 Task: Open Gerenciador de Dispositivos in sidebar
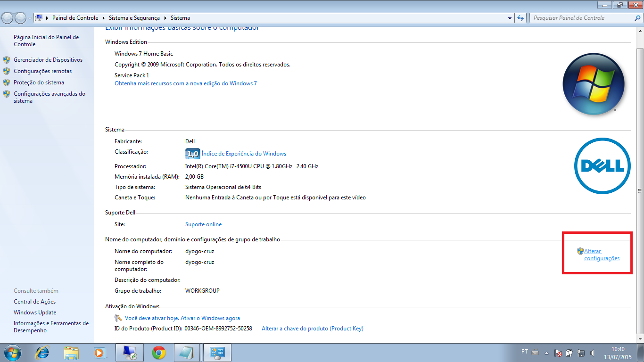coord(48,60)
